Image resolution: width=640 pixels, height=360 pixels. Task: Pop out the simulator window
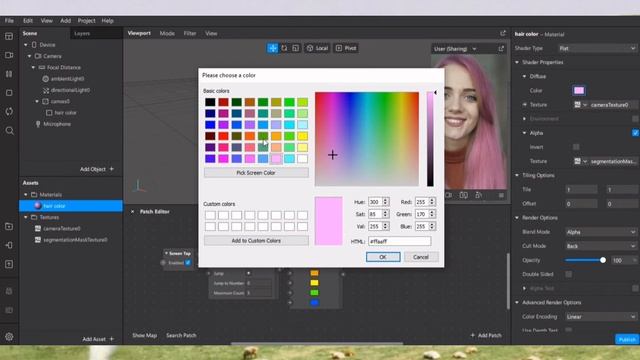pos(501,49)
